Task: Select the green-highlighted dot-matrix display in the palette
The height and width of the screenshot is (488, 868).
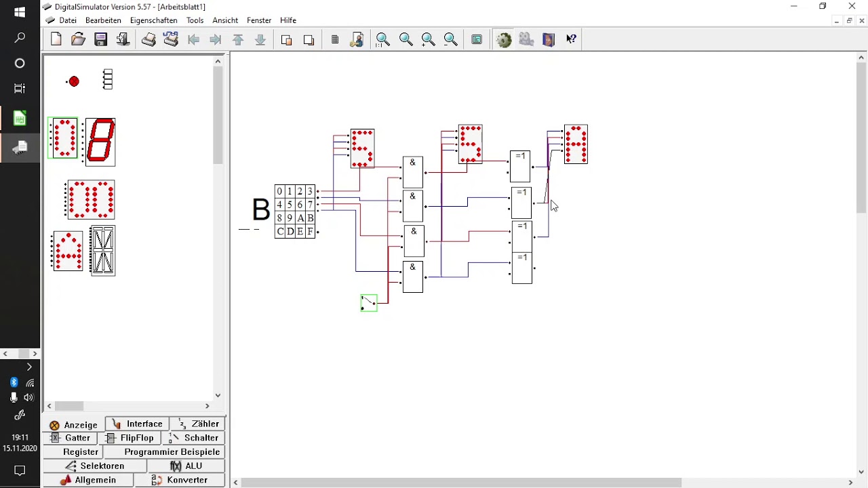Action: (63, 138)
